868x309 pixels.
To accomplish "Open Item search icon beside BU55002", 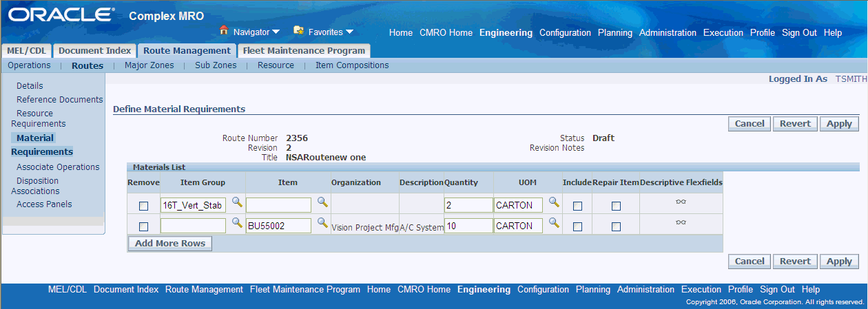I will (x=322, y=223).
